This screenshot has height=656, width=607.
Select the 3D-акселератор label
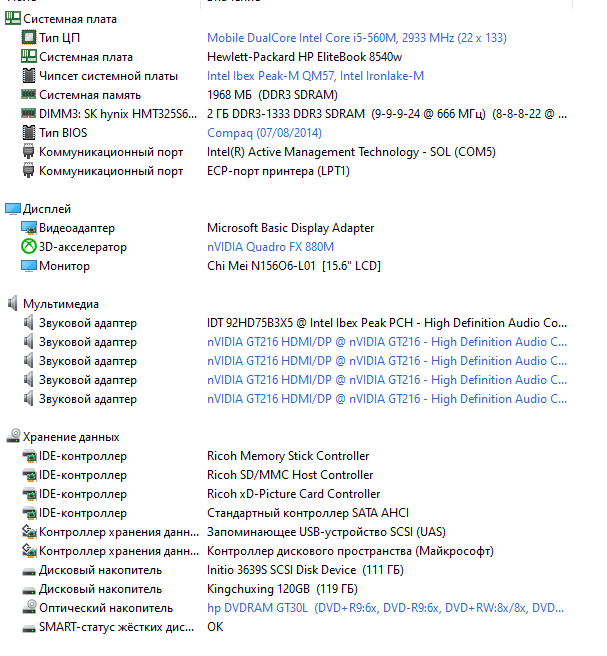83,247
